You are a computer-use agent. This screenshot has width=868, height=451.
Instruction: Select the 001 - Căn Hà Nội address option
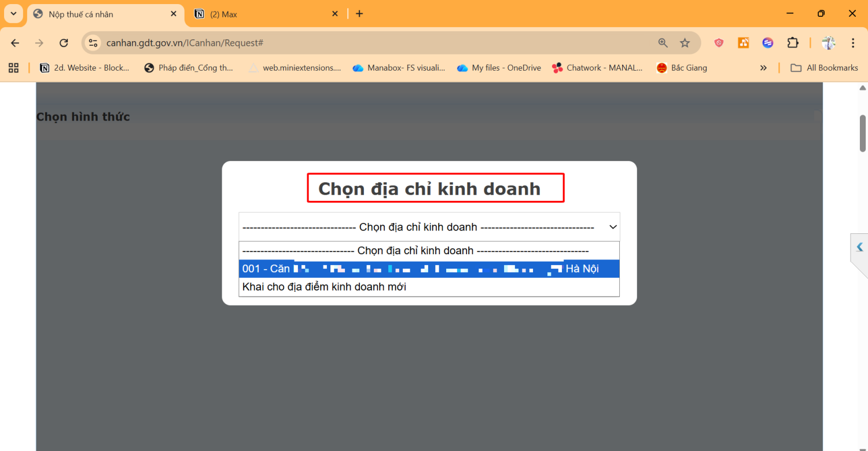pyautogui.click(x=429, y=269)
